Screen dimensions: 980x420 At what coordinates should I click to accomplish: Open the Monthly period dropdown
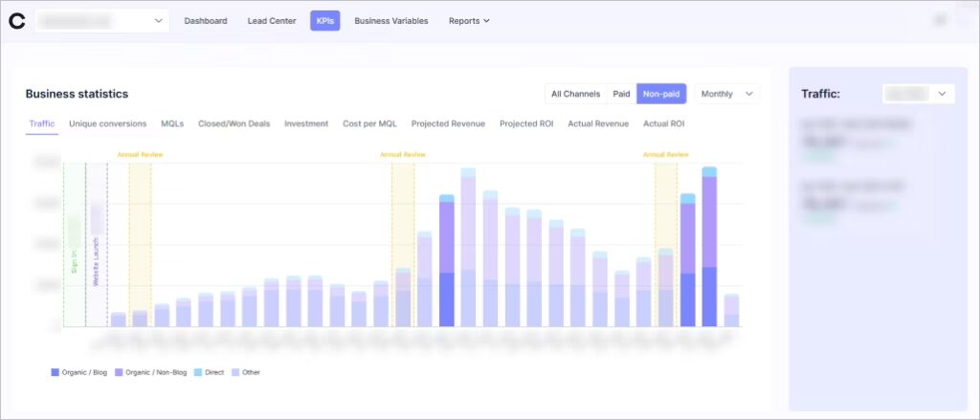727,94
